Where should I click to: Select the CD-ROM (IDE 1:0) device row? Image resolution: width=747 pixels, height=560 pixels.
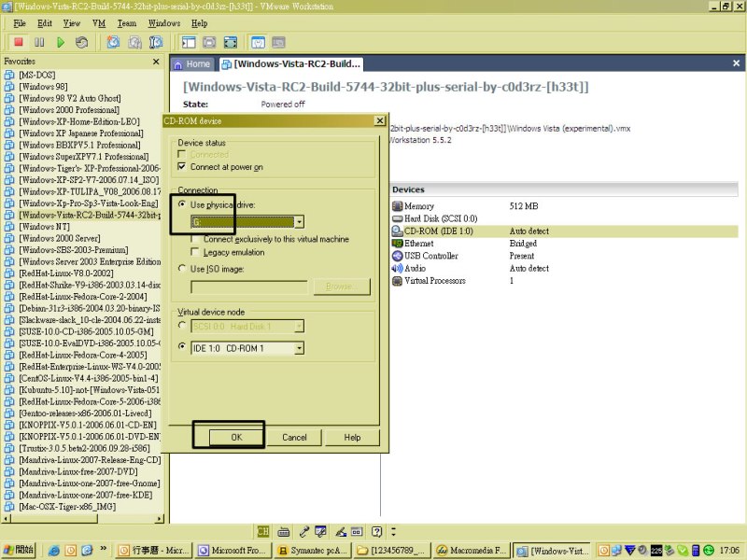pos(564,231)
